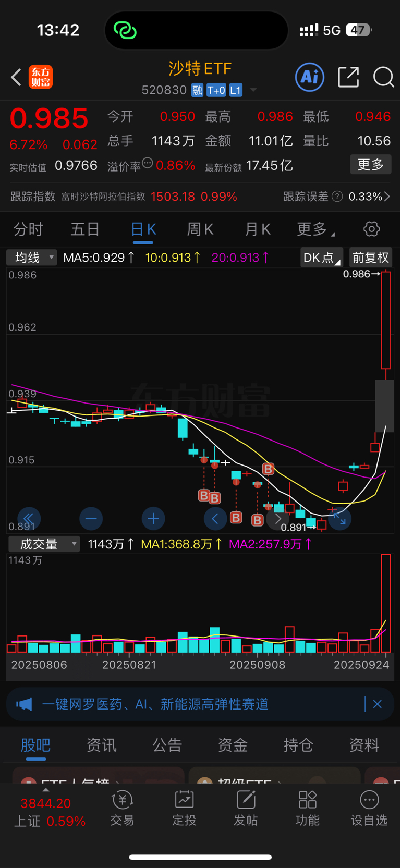The height and width of the screenshot is (868, 401).
Task: Jump to earliest data double-arrow button
Action: (x=29, y=519)
